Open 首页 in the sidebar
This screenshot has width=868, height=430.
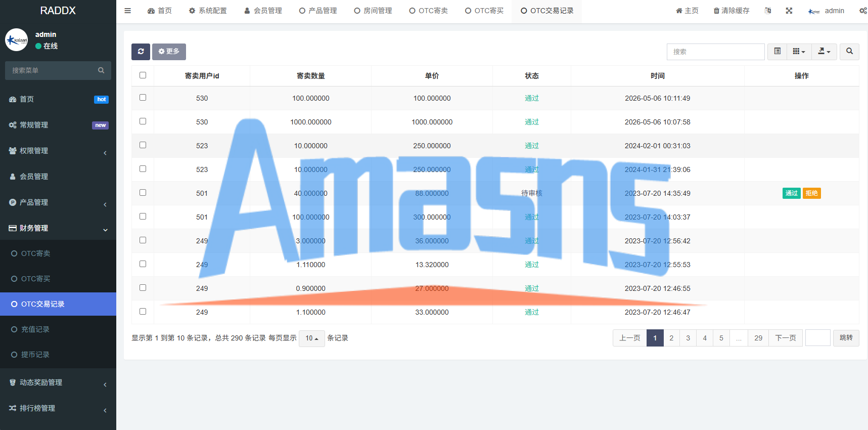(x=58, y=99)
